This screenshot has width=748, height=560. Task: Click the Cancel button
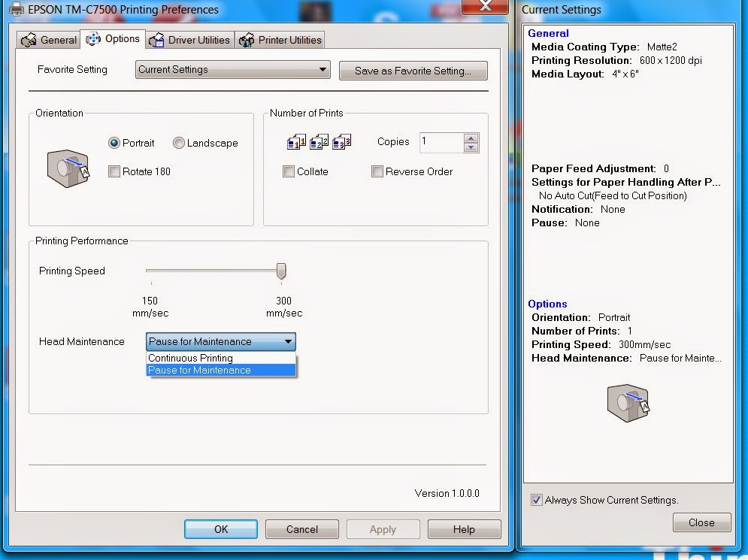tap(302, 529)
